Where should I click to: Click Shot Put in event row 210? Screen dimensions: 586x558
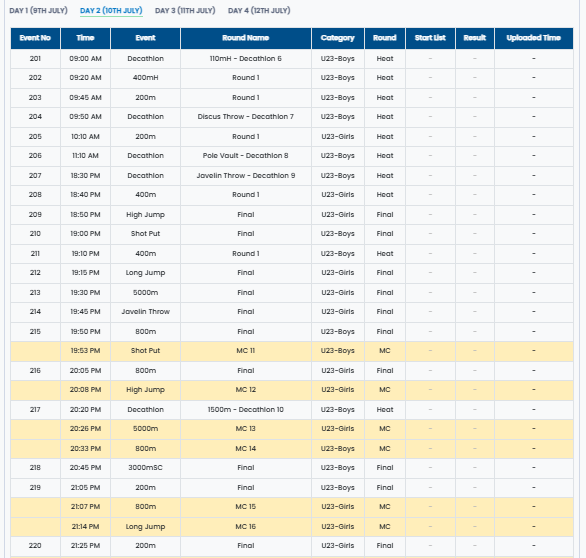[145, 234]
